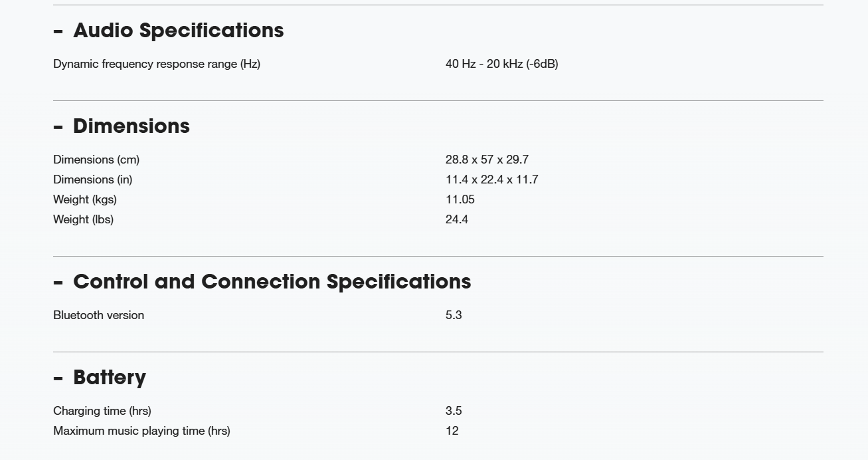Viewport: 868px width, 460px height.
Task: Click the Bluetooth 5.3 value
Action: (454, 315)
